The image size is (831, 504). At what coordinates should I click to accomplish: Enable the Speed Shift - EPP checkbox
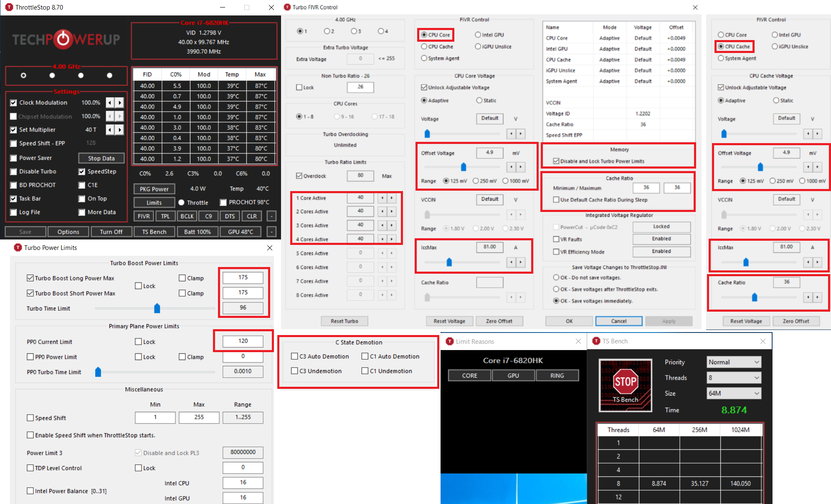pyautogui.click(x=13, y=144)
